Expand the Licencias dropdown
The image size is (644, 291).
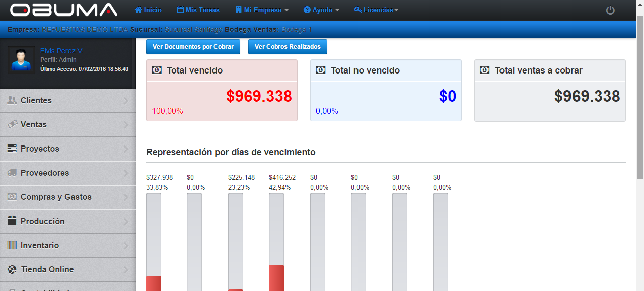pos(376,10)
